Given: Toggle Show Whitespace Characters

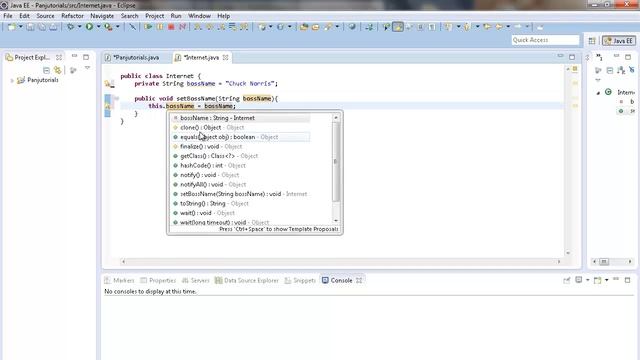Looking at the screenshot, I should click(432, 27).
